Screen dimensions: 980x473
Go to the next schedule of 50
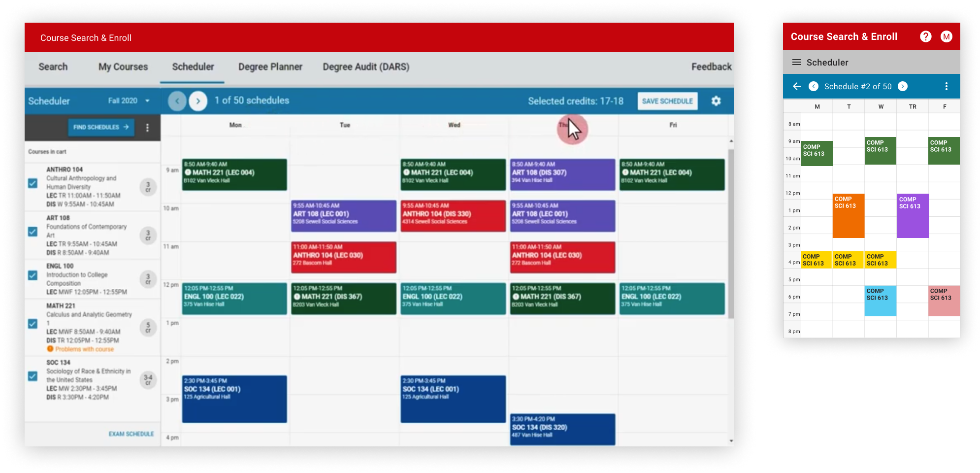point(198,101)
